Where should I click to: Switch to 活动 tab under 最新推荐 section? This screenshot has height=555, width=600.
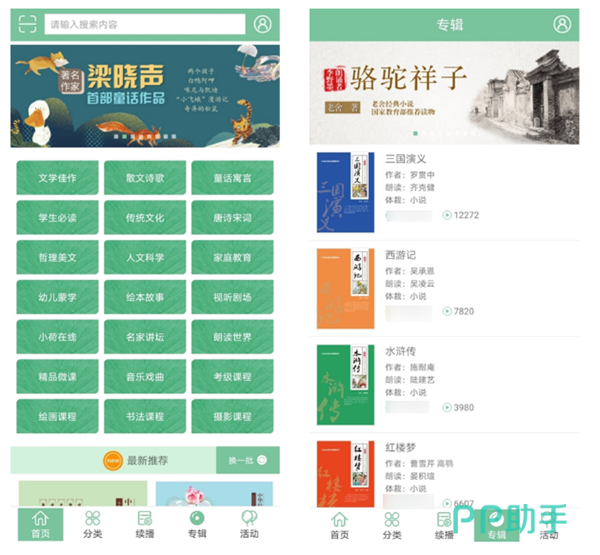click(x=249, y=525)
